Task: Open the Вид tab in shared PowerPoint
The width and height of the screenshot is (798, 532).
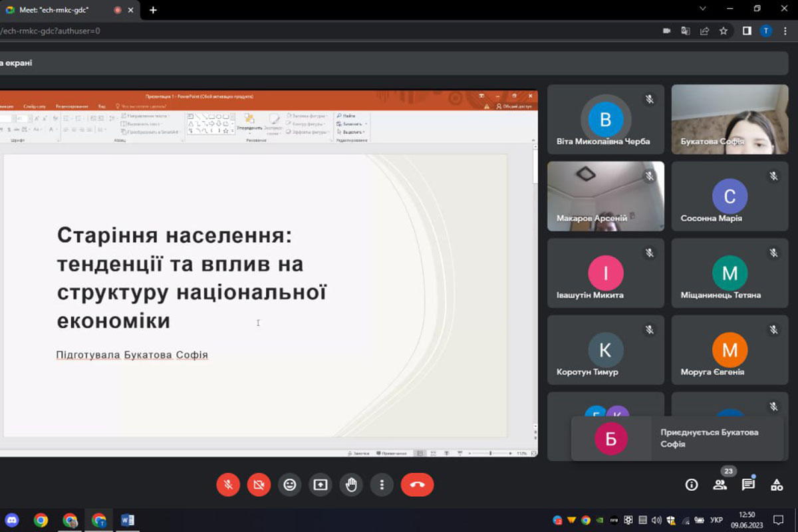Action: pyautogui.click(x=102, y=106)
